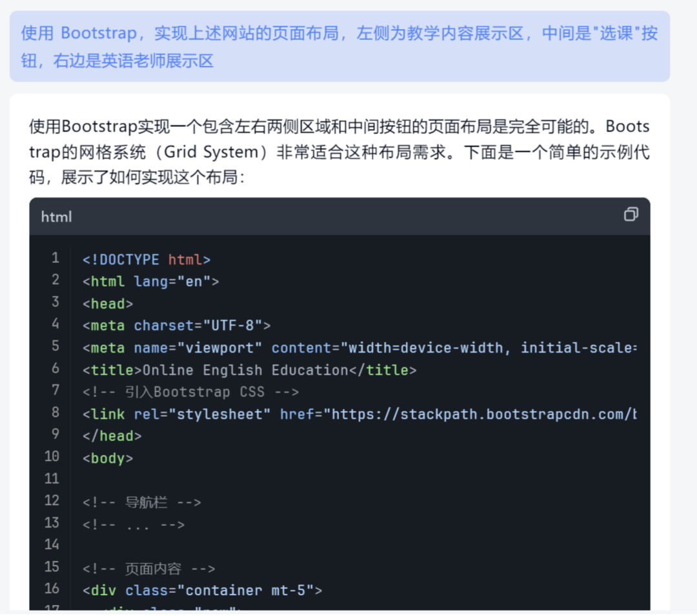Click the closing head tag line
697x616 pixels.
click(112, 436)
